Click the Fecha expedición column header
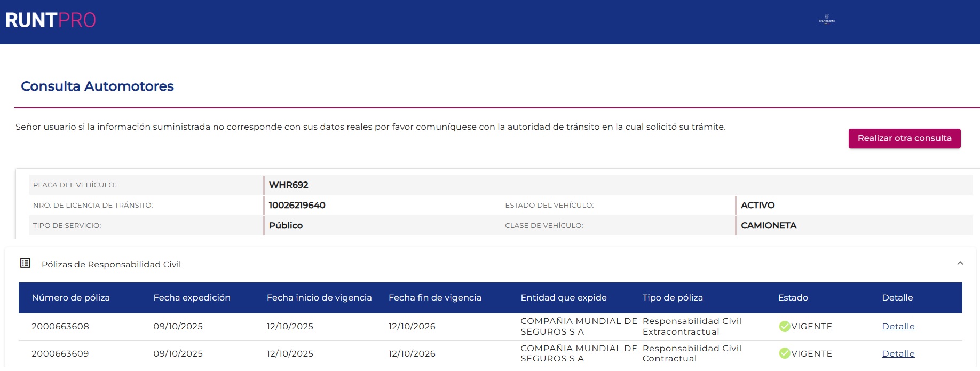Screen dimensions: 980x371 pos(192,297)
